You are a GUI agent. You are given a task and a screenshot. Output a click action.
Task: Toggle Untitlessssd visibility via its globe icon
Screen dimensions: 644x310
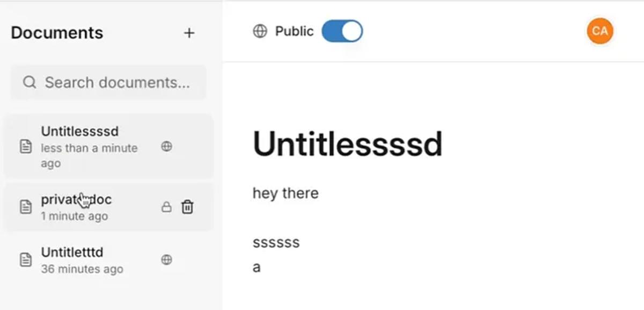(x=166, y=146)
